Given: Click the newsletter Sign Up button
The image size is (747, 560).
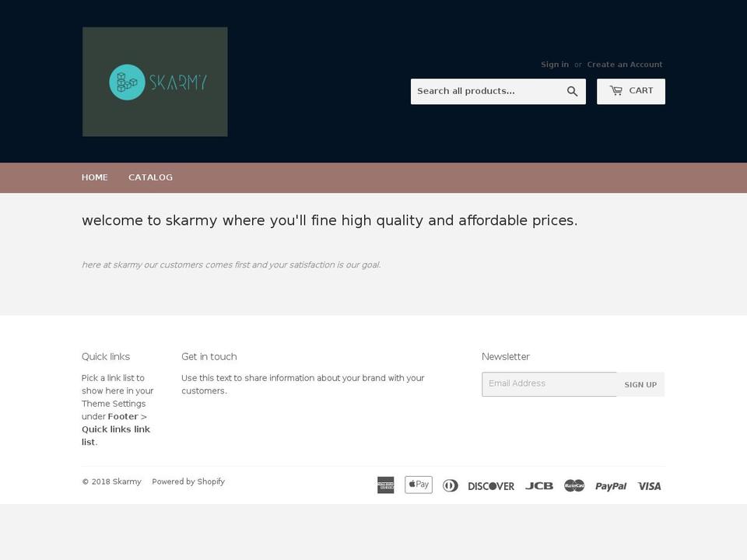Looking at the screenshot, I should (x=640, y=384).
